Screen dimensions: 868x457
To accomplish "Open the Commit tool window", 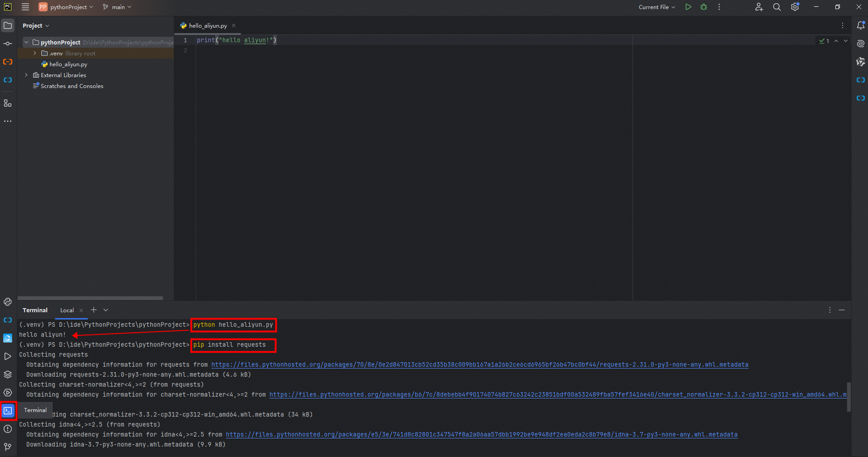I will pos(8,44).
